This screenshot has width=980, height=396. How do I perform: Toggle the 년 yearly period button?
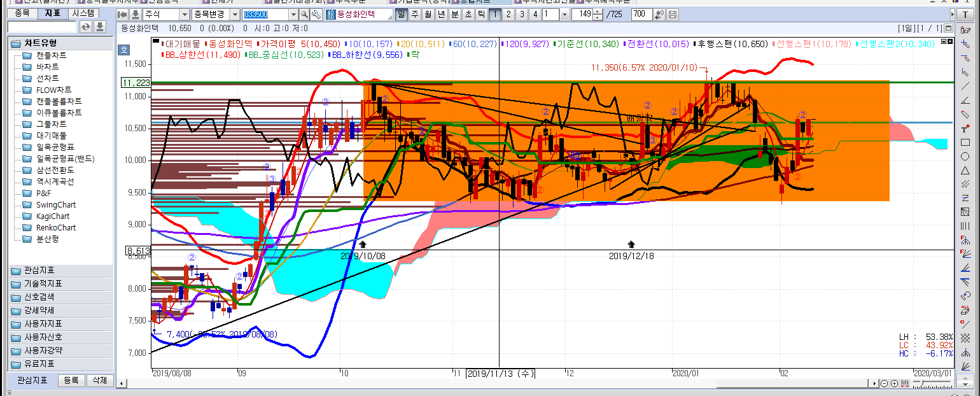point(442,14)
